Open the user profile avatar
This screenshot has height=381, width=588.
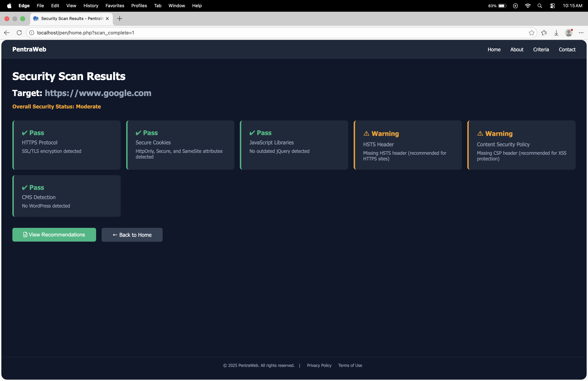tap(568, 33)
